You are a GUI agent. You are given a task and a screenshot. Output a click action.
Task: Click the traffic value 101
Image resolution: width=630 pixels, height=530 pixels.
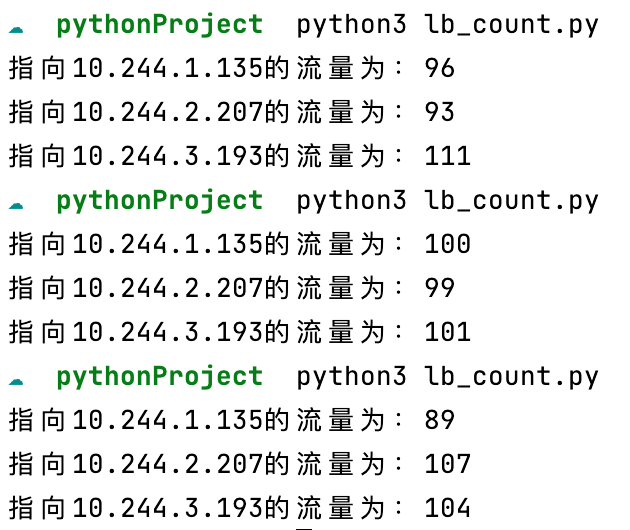click(x=448, y=332)
